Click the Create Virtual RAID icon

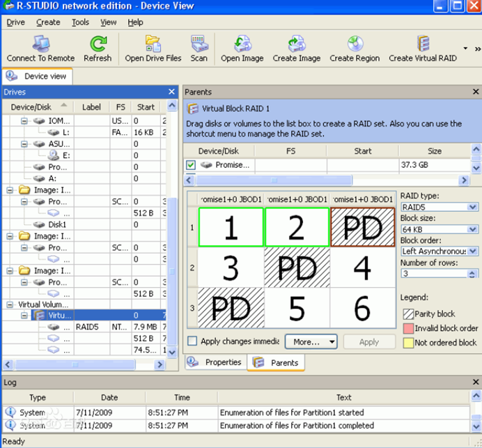pos(423,45)
